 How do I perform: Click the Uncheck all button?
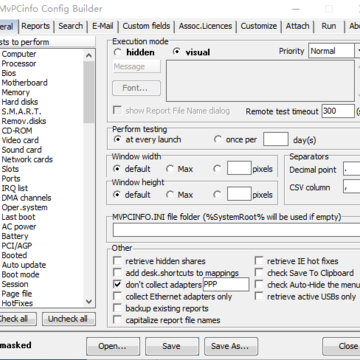tap(68, 319)
